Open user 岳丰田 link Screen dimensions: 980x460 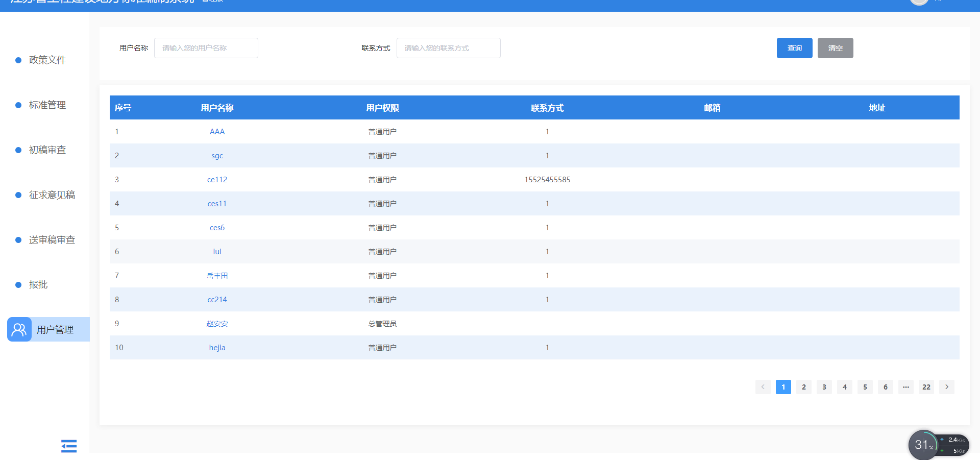217,276
